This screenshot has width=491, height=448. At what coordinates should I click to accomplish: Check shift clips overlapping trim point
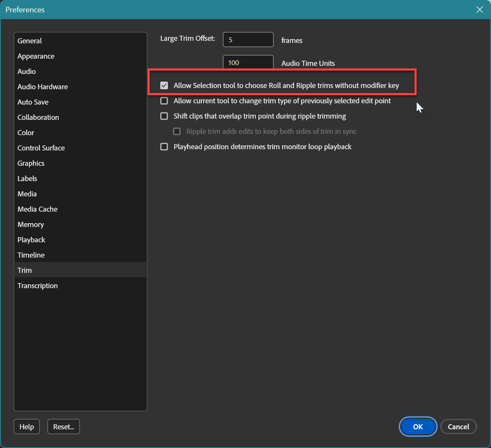pos(164,116)
